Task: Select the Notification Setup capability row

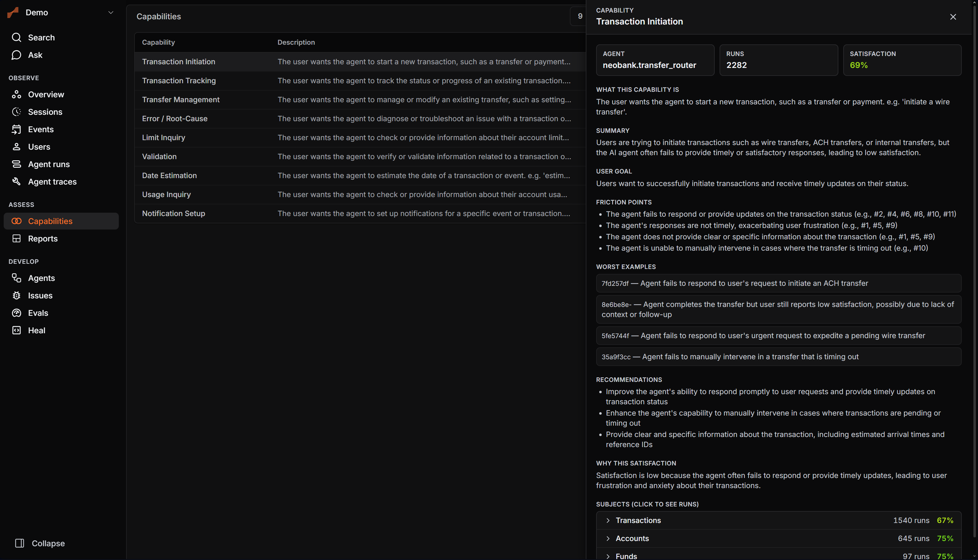Action: (x=360, y=214)
